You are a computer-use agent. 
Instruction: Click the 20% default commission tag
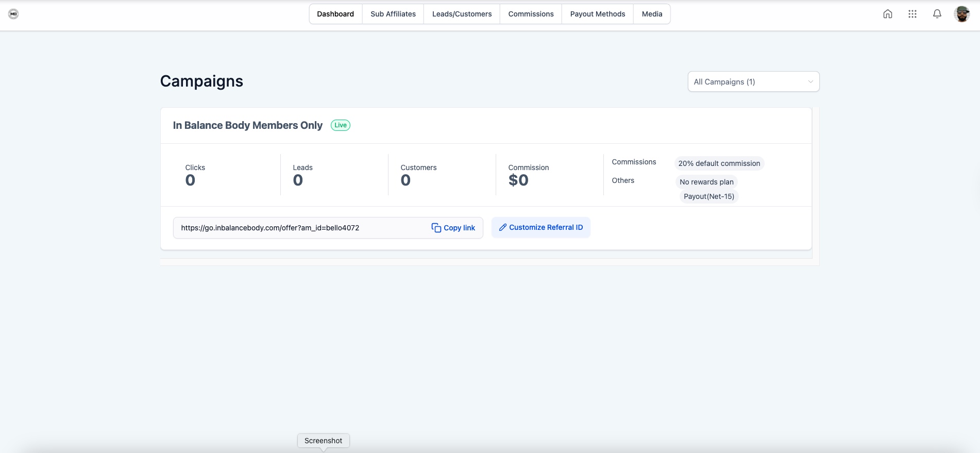[719, 163]
